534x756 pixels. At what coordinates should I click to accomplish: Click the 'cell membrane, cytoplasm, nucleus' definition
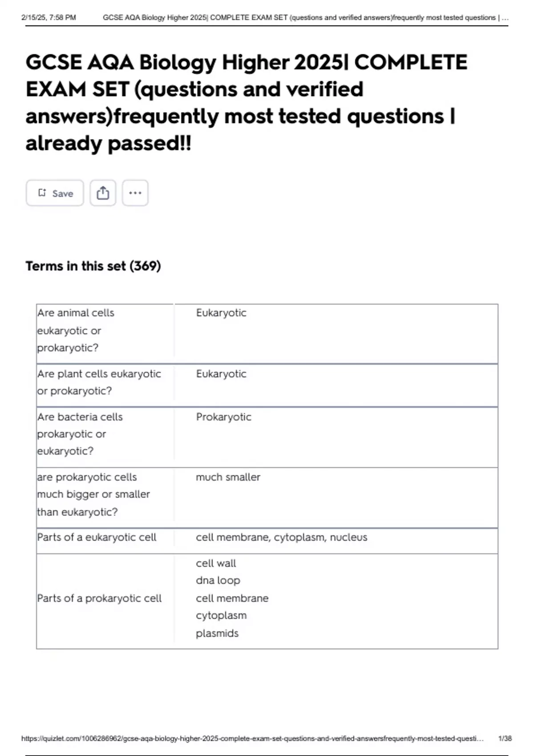pyautogui.click(x=281, y=537)
